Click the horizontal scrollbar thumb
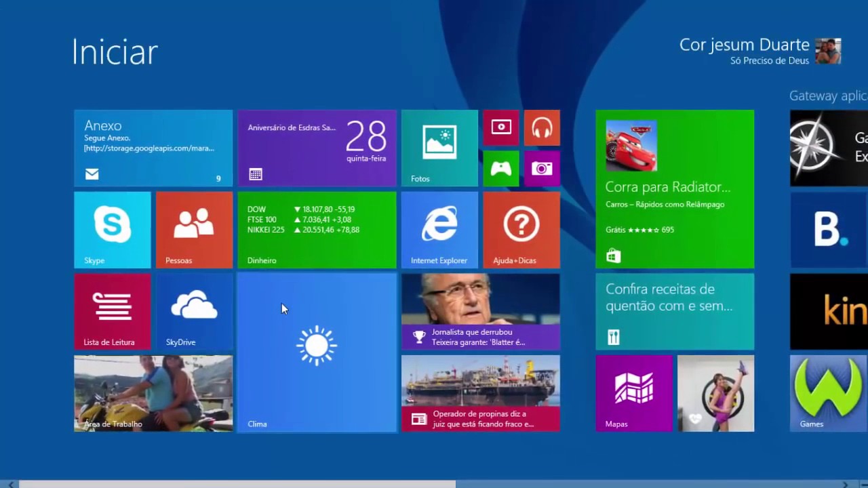The image size is (868, 488). click(237, 484)
